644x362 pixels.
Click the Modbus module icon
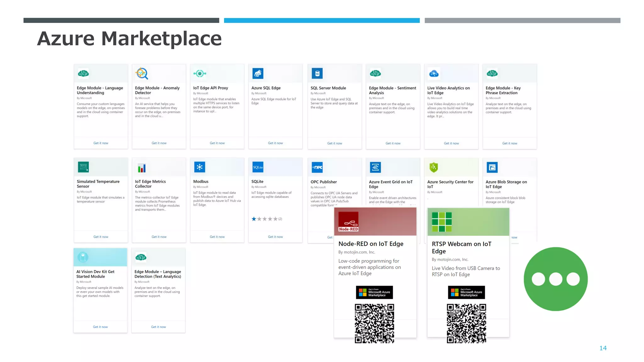200,167
